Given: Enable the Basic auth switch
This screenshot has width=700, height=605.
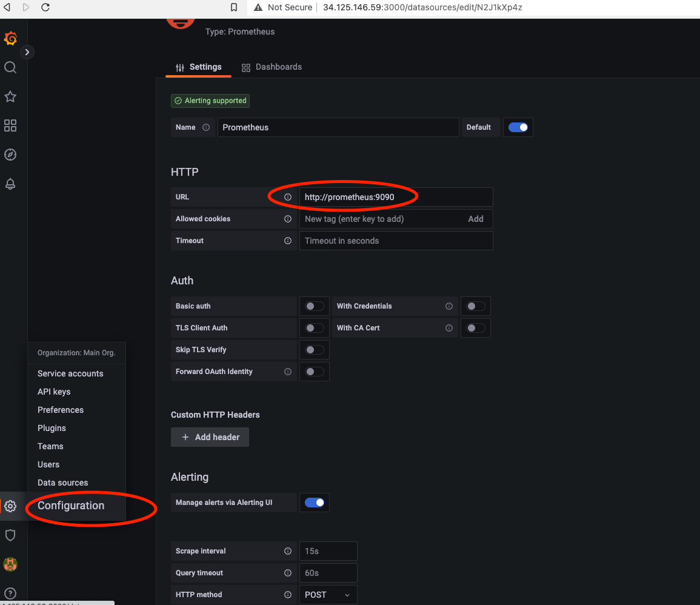Looking at the screenshot, I should (x=315, y=306).
